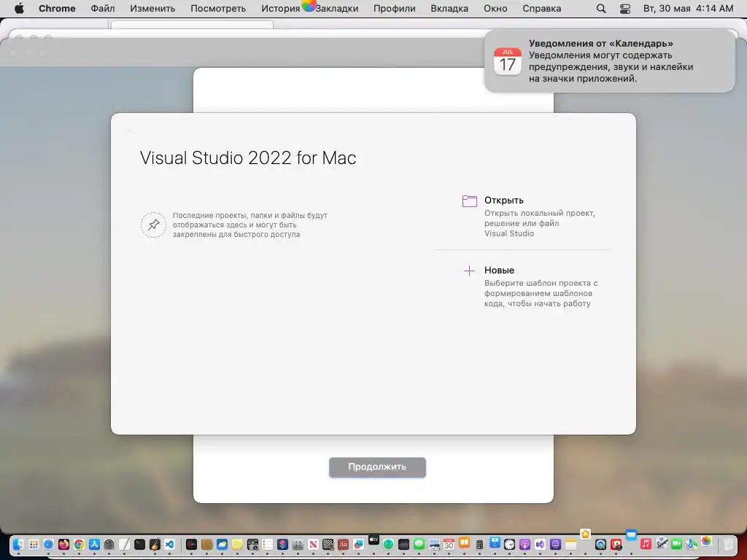This screenshot has height=560, width=747.
Task: Open Dictionary in the Dock
Action: tap(343, 544)
